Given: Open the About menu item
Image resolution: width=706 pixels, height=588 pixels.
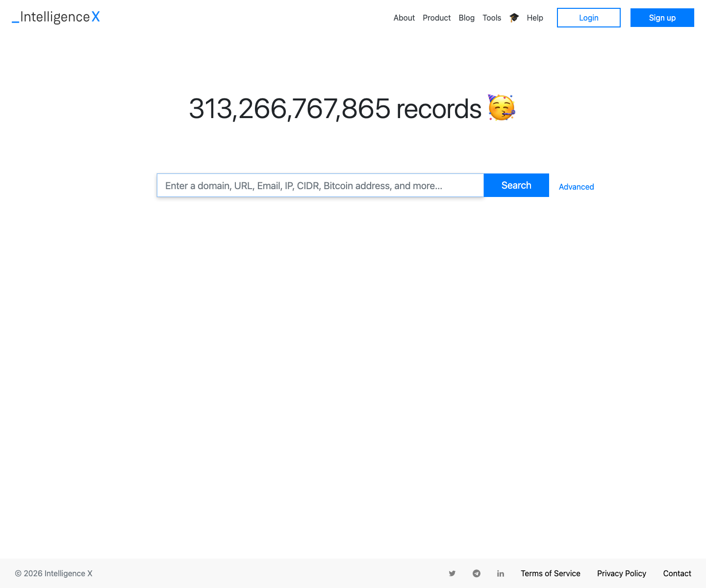Looking at the screenshot, I should (x=404, y=18).
